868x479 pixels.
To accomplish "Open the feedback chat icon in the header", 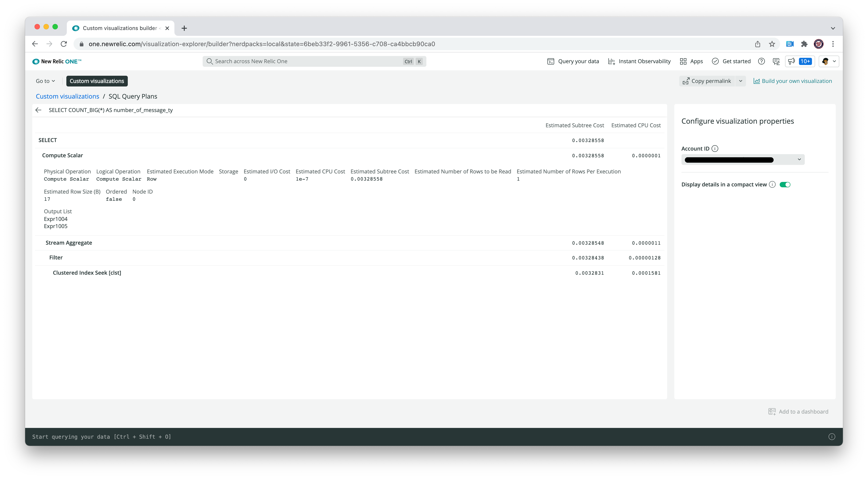I will pos(776,61).
